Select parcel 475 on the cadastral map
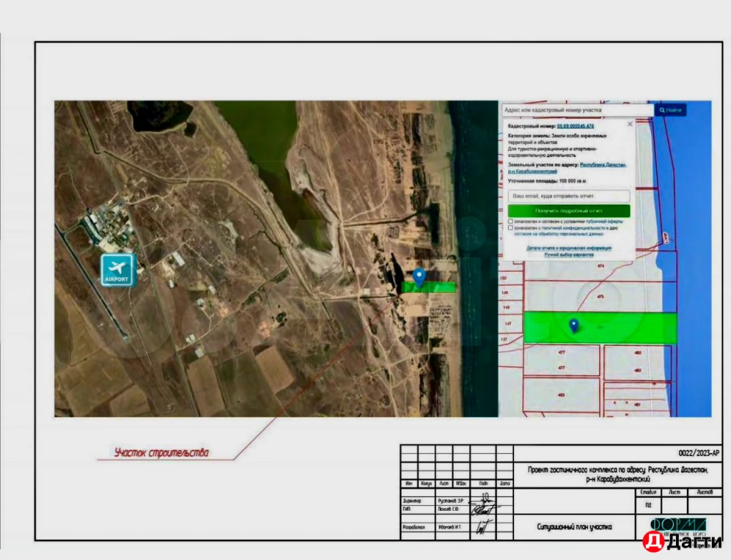Viewport: 731px width, 560px height. [x=600, y=297]
